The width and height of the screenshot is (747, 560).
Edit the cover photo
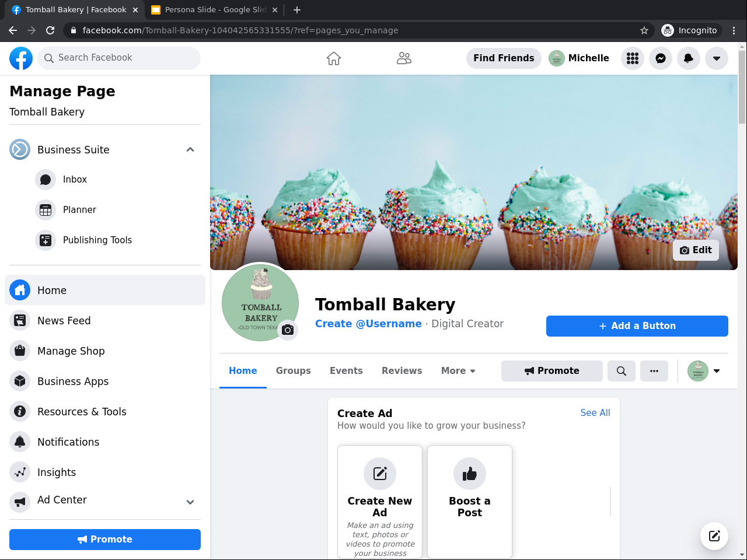click(696, 250)
